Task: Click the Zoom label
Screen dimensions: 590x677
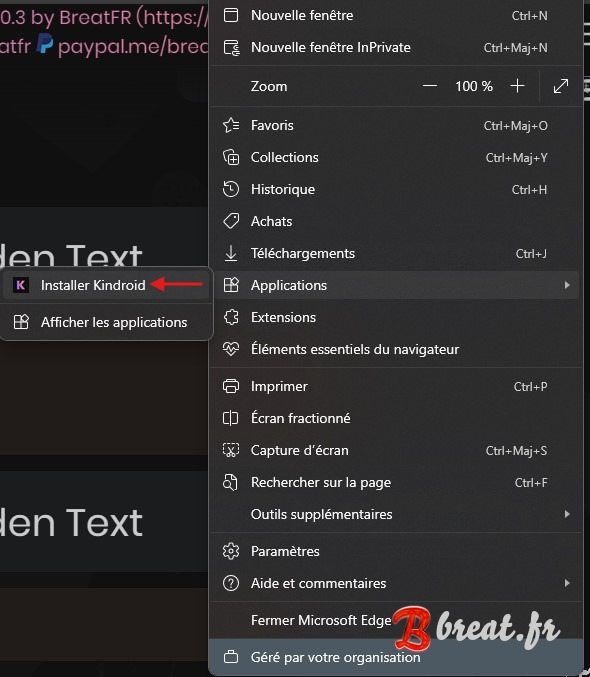Action: pos(269,86)
